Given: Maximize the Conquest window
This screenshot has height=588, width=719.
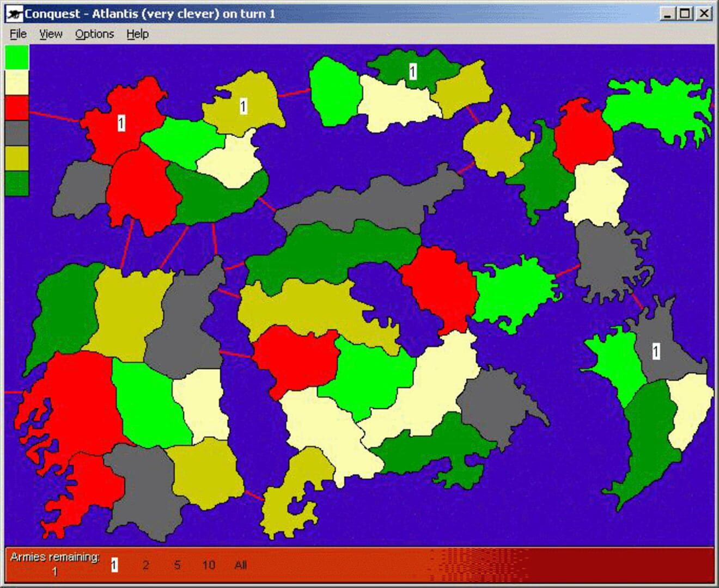Looking at the screenshot, I should 685,14.
